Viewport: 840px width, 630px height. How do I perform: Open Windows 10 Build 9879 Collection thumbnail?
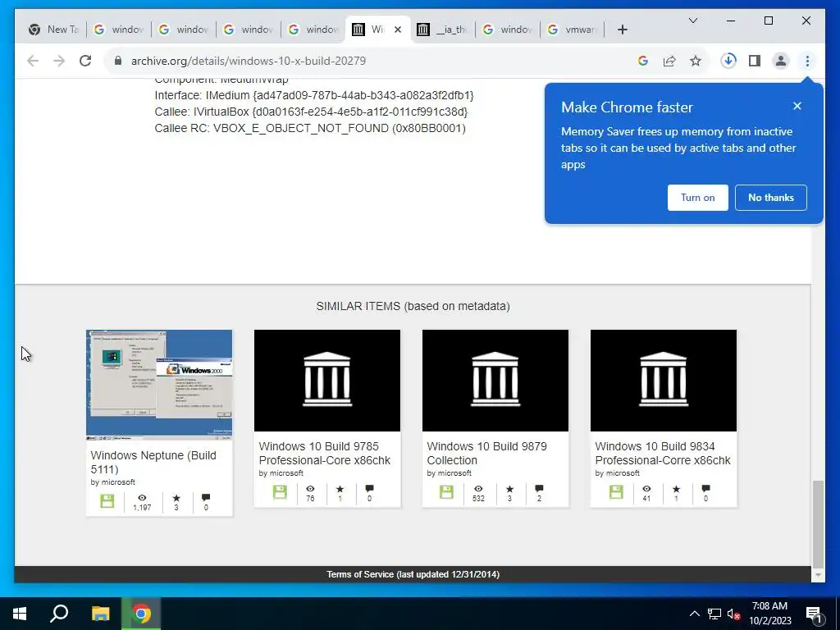(x=495, y=381)
